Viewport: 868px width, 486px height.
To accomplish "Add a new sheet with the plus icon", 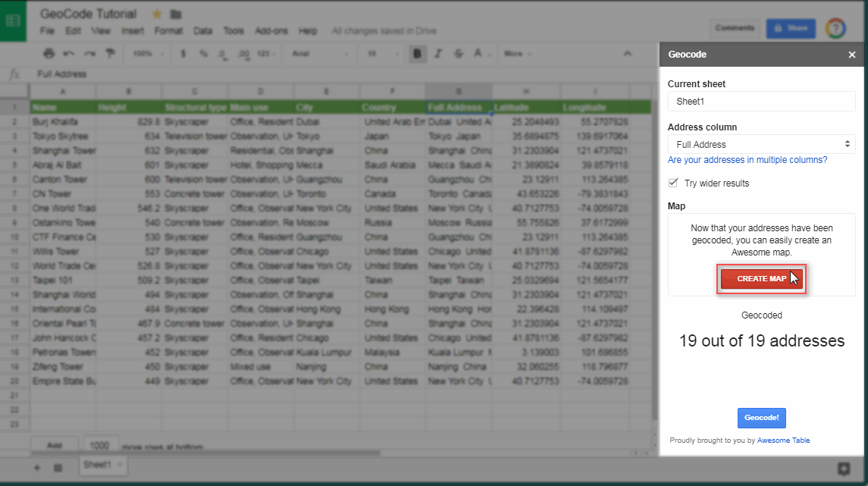I will point(37,468).
